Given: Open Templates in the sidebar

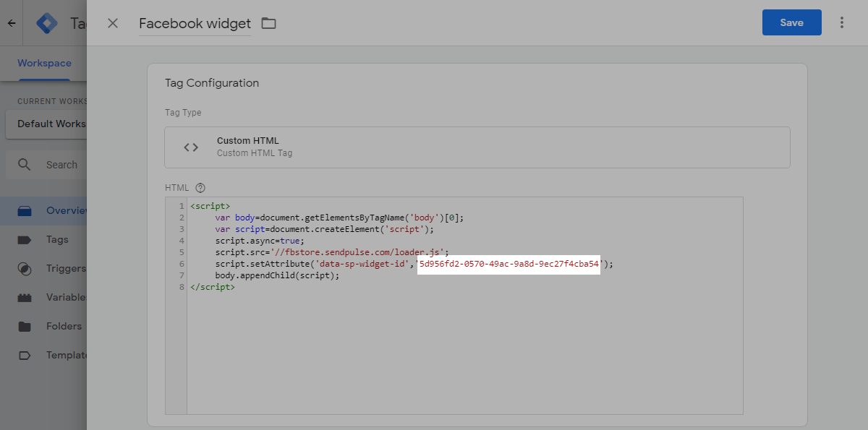Looking at the screenshot, I should (x=43, y=355).
